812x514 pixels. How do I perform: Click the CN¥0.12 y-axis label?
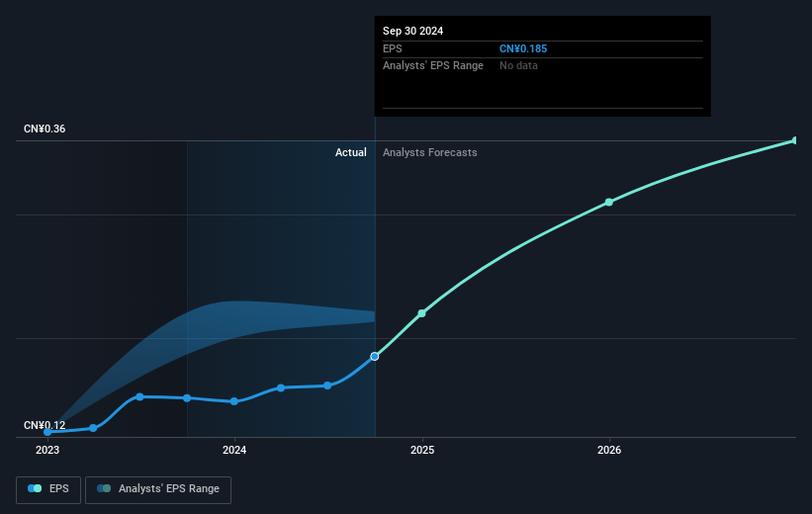coord(45,425)
